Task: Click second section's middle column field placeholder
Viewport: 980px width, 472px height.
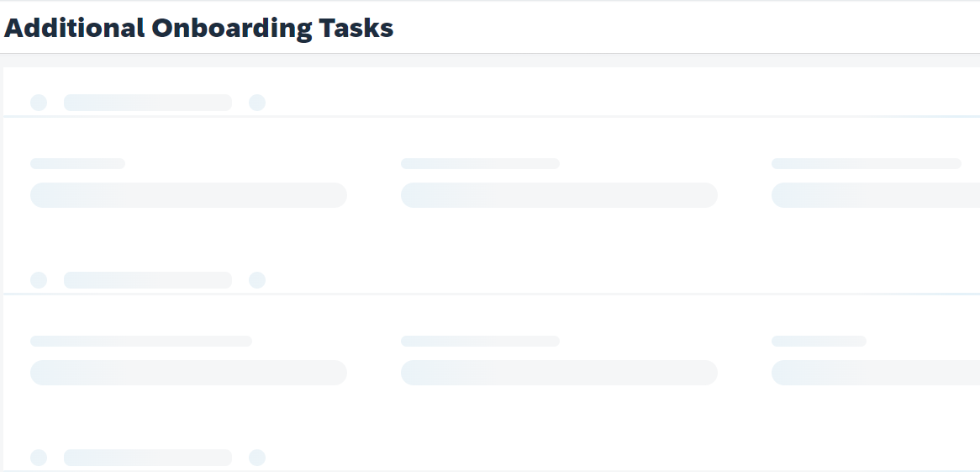Action: pyautogui.click(x=560, y=373)
